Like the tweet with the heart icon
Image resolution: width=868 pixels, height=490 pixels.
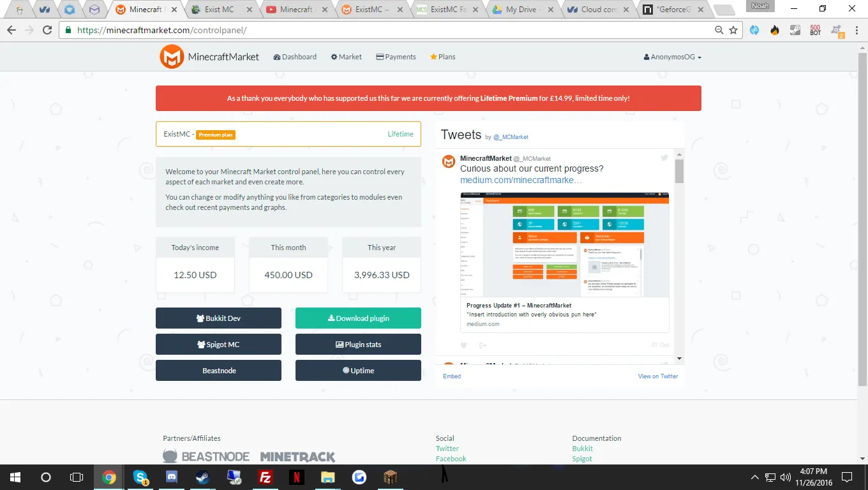tap(464, 345)
